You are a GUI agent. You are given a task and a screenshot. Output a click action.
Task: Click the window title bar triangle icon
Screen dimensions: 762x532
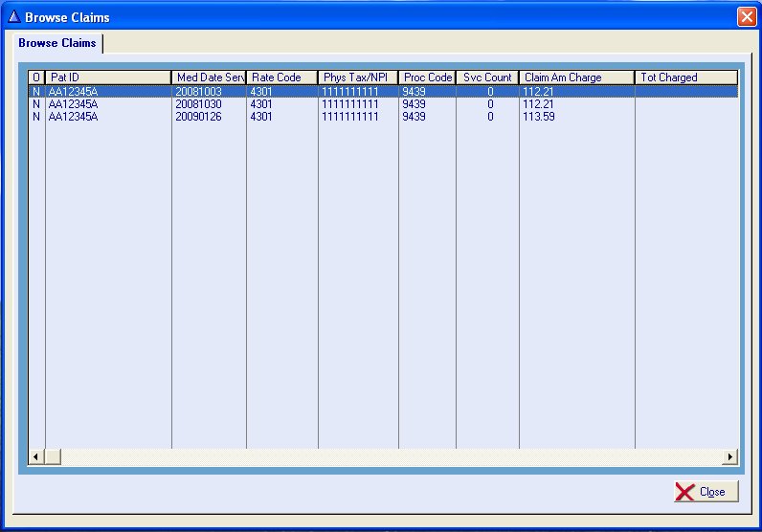(x=14, y=17)
